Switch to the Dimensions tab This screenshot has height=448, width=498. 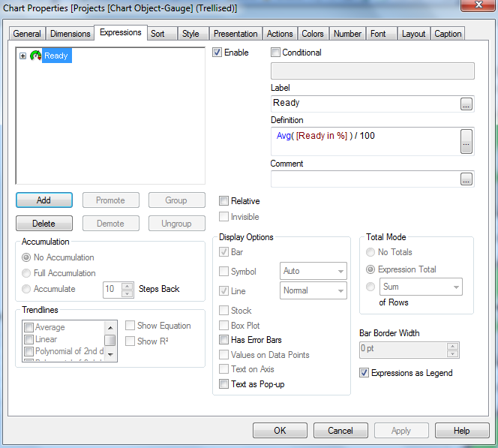(x=70, y=34)
